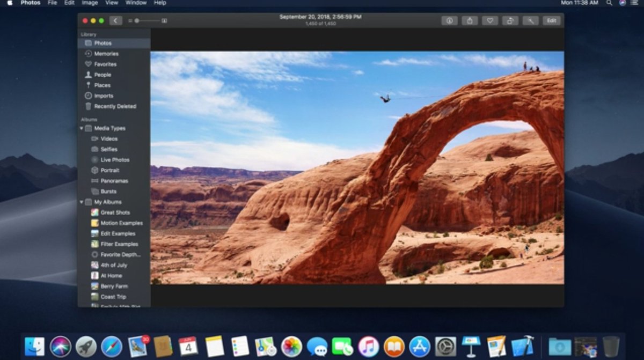This screenshot has height=360, width=644.
Task: Open Recently Deleted in the sidebar
Action: point(114,106)
